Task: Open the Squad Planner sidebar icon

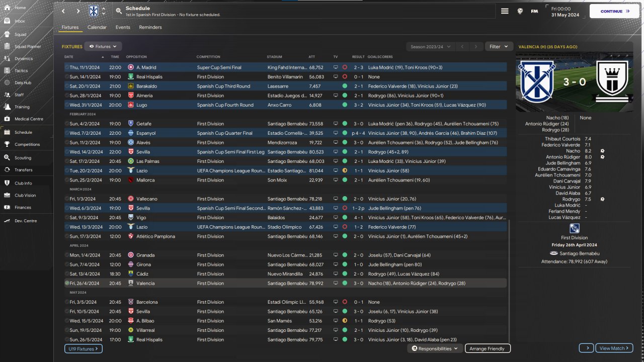Action: (7, 46)
